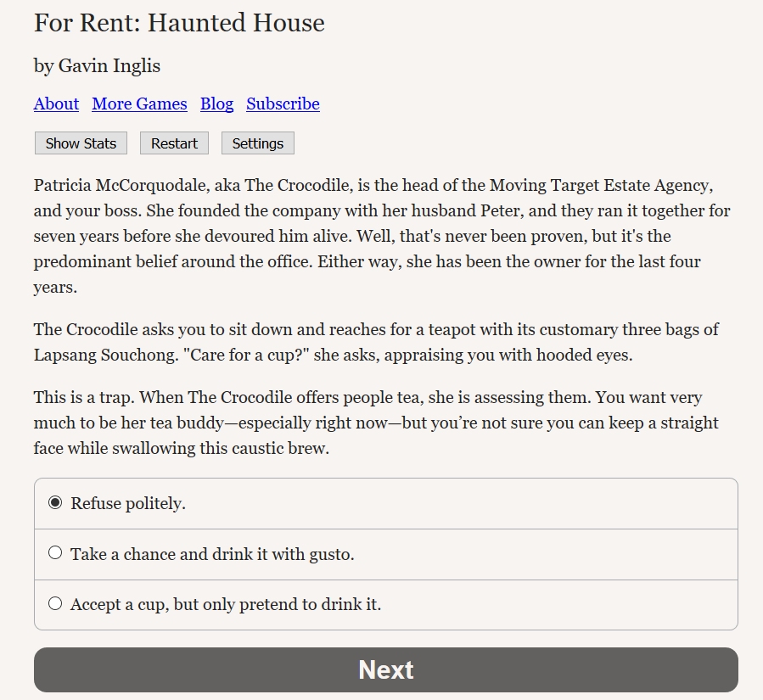Pick the pretend to drink radio option

[x=55, y=603]
